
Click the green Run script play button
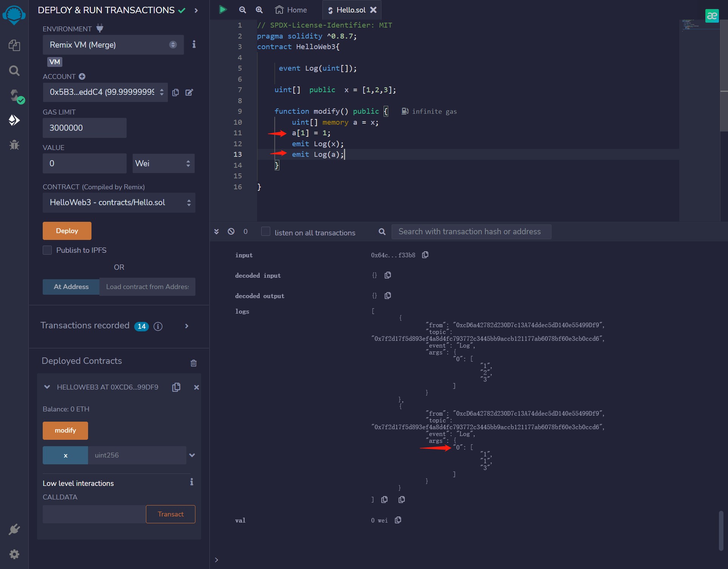coord(223,10)
